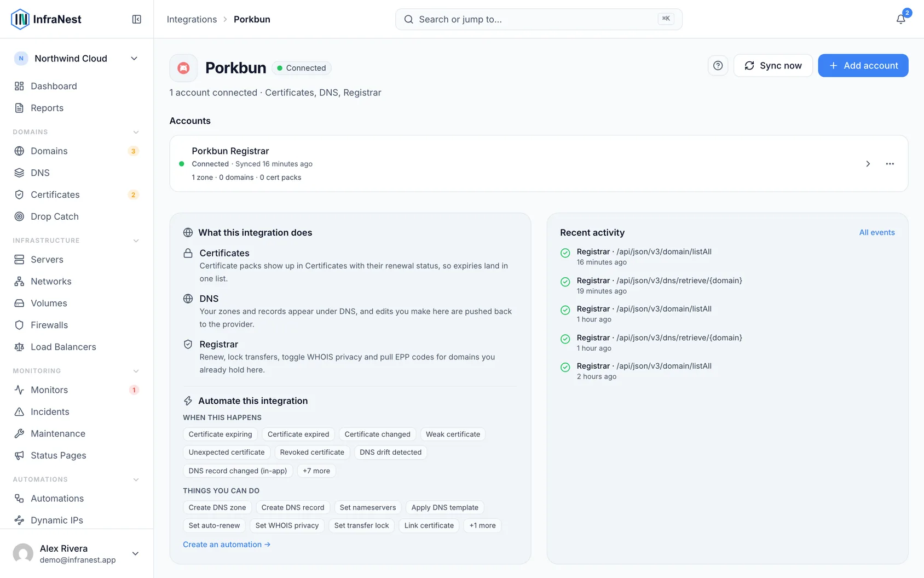The height and width of the screenshot is (578, 924).
Task: Click the Drop Catch target icon
Action: point(19,217)
